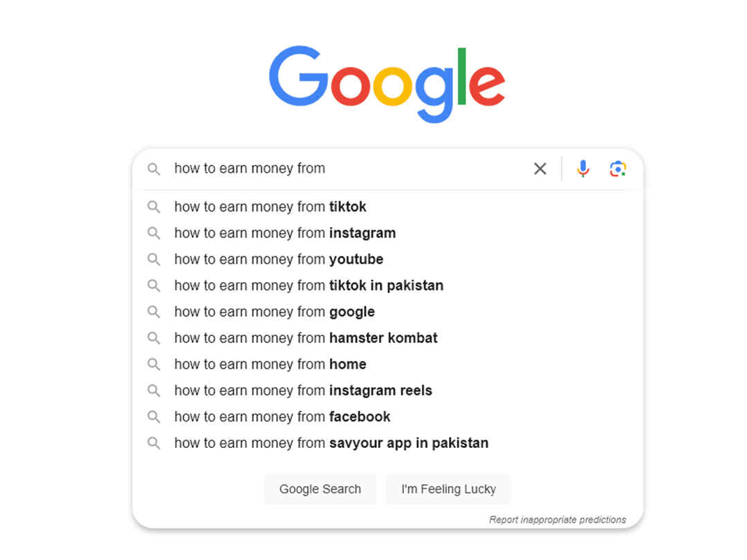Image resolution: width=747 pixels, height=560 pixels.
Task: Choose the hamster kombat suggestion
Action: pyautogui.click(x=306, y=337)
